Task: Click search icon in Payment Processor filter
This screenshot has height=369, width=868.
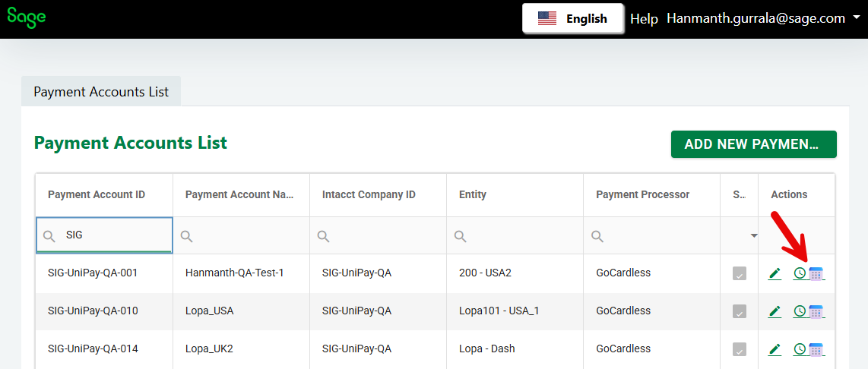Action: (597, 236)
